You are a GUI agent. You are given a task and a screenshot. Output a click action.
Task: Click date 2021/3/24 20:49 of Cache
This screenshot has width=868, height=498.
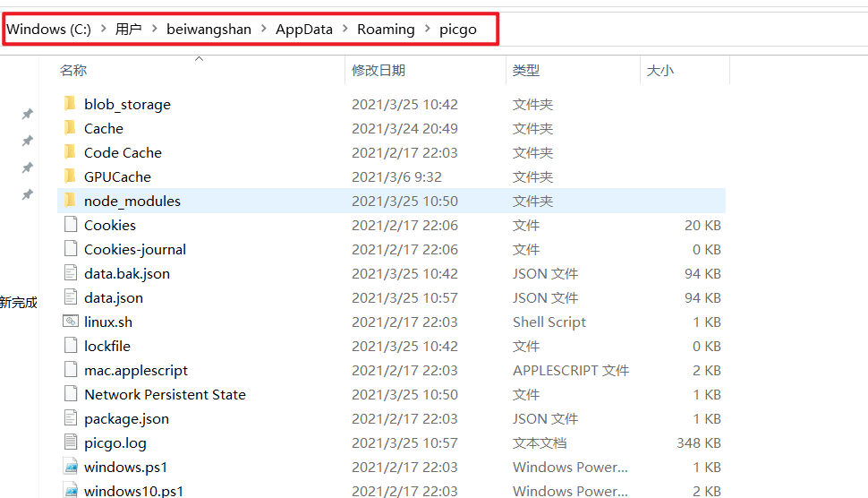[x=404, y=128]
